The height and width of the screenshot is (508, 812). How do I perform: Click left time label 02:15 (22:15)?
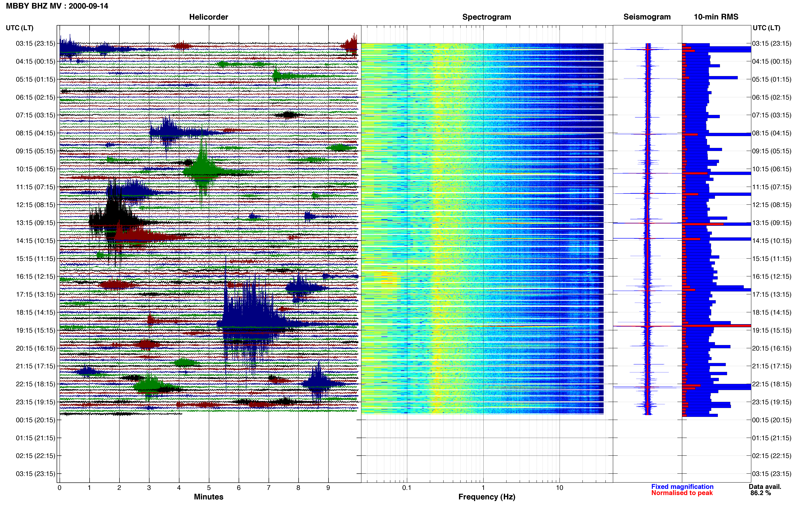[x=35, y=456]
